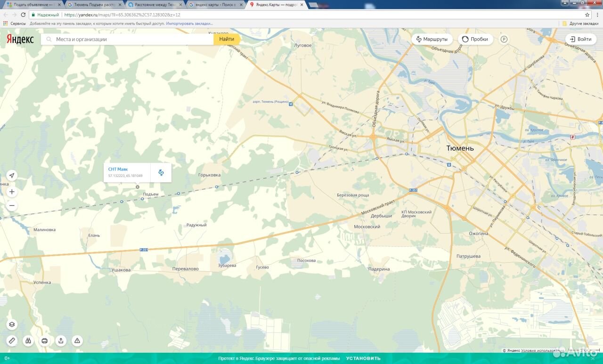Click the Патрушева label on map
This screenshot has height=364, width=603.
point(468,256)
